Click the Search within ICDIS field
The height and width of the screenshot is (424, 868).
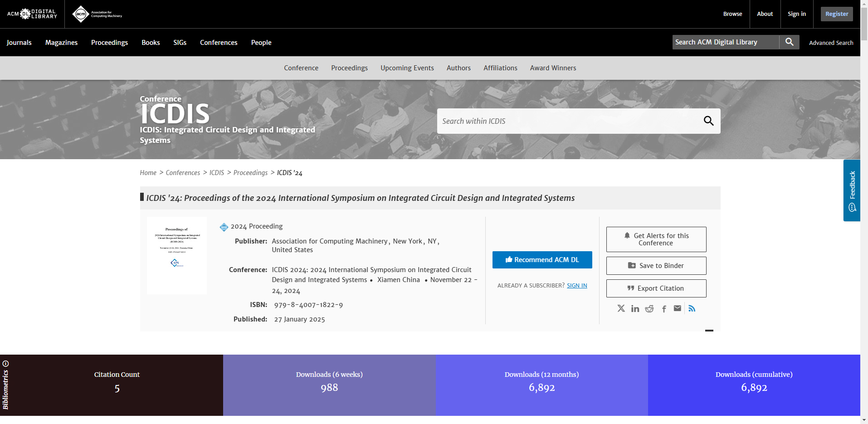tap(567, 121)
